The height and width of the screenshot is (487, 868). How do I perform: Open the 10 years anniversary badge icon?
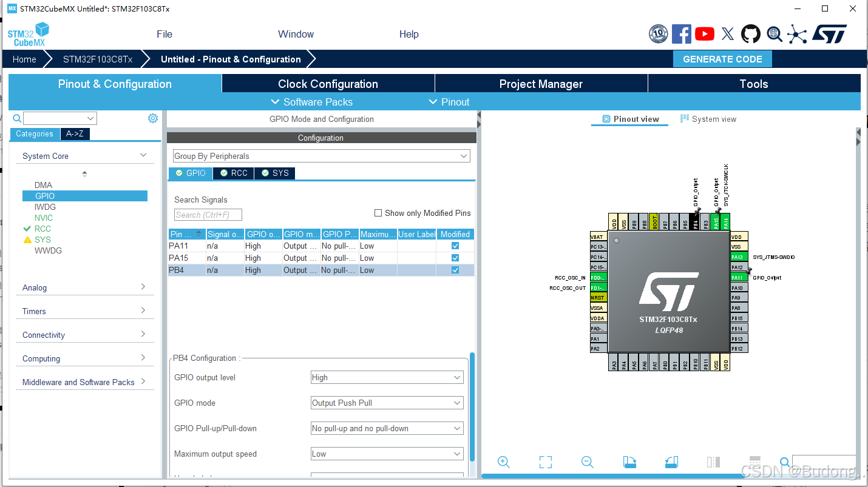pos(659,34)
